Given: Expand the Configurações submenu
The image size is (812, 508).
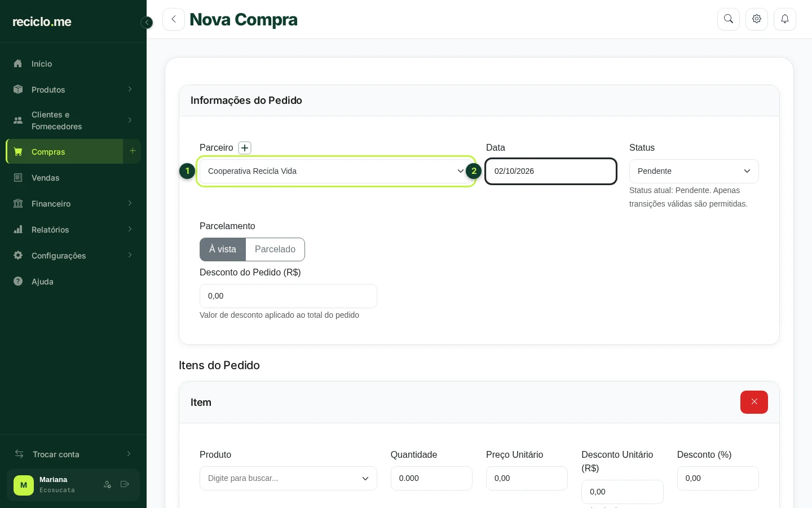Looking at the screenshot, I should click(x=73, y=256).
